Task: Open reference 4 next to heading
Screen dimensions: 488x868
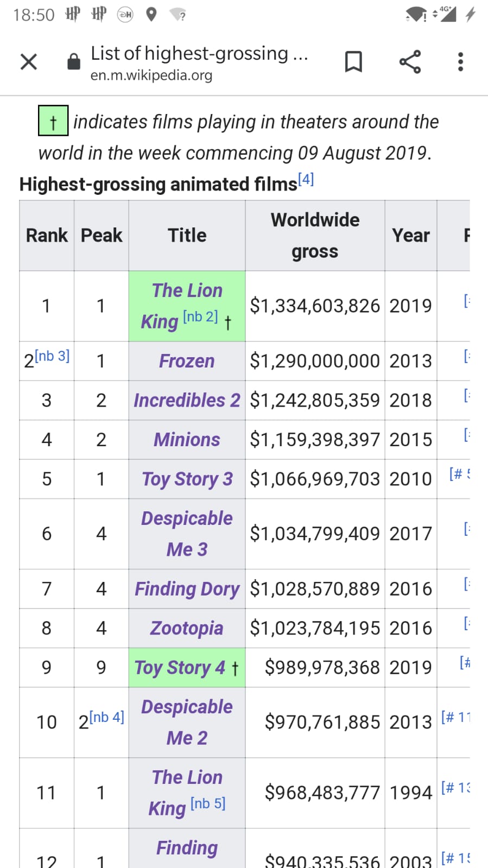Action: (x=306, y=179)
